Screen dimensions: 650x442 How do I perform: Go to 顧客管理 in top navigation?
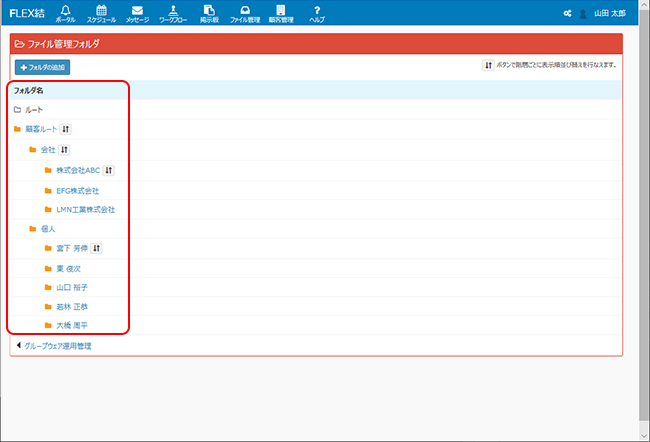[x=281, y=13]
